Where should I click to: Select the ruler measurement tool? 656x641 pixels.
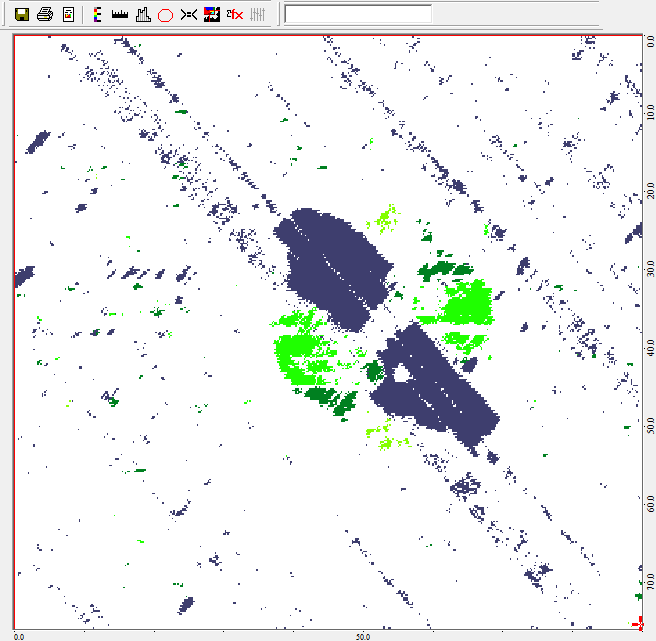click(x=119, y=14)
